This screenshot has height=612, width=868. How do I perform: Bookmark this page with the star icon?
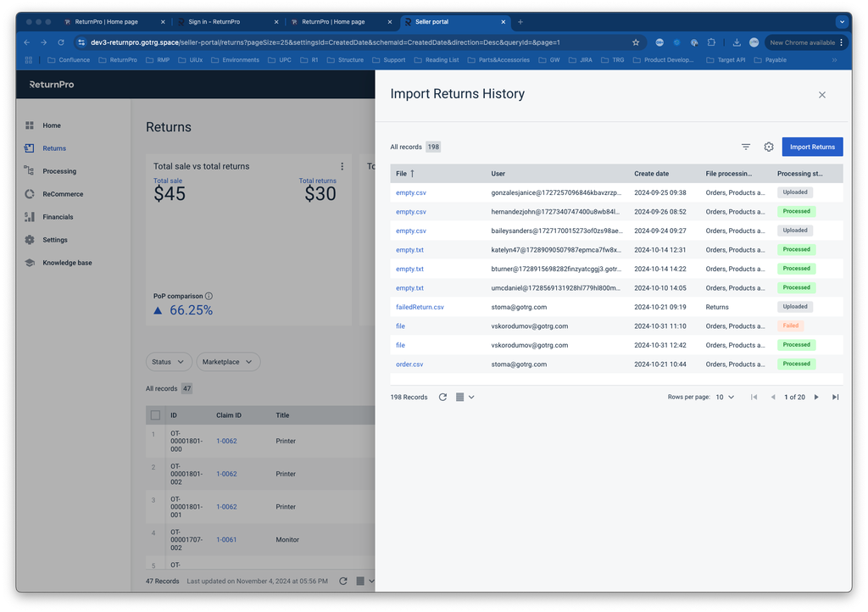(x=636, y=42)
